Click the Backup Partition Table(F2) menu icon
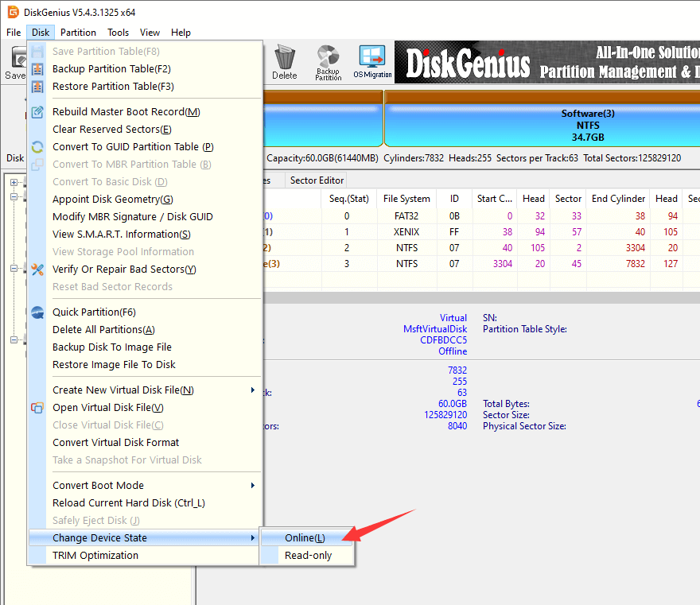700x605 pixels. click(37, 69)
